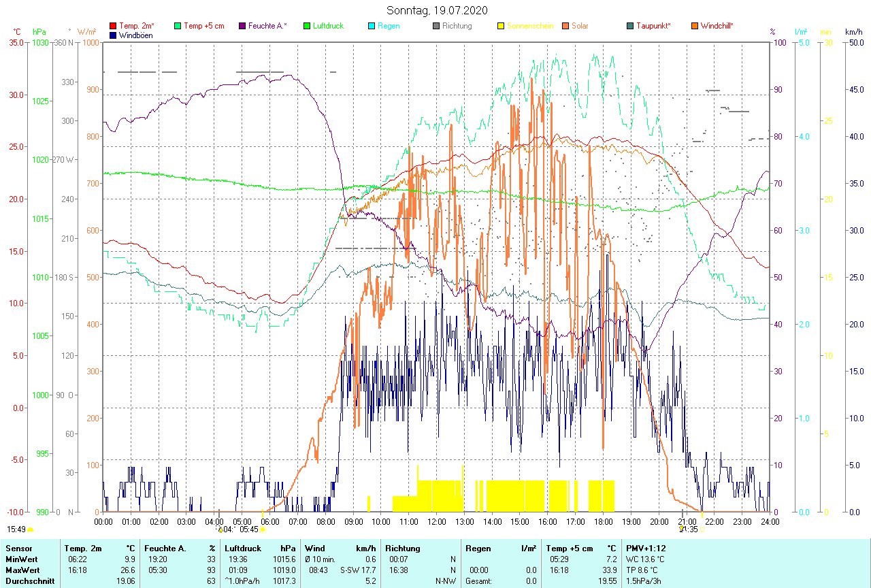
Task: Click the km/h axis unit label at top right
Action: (x=853, y=32)
